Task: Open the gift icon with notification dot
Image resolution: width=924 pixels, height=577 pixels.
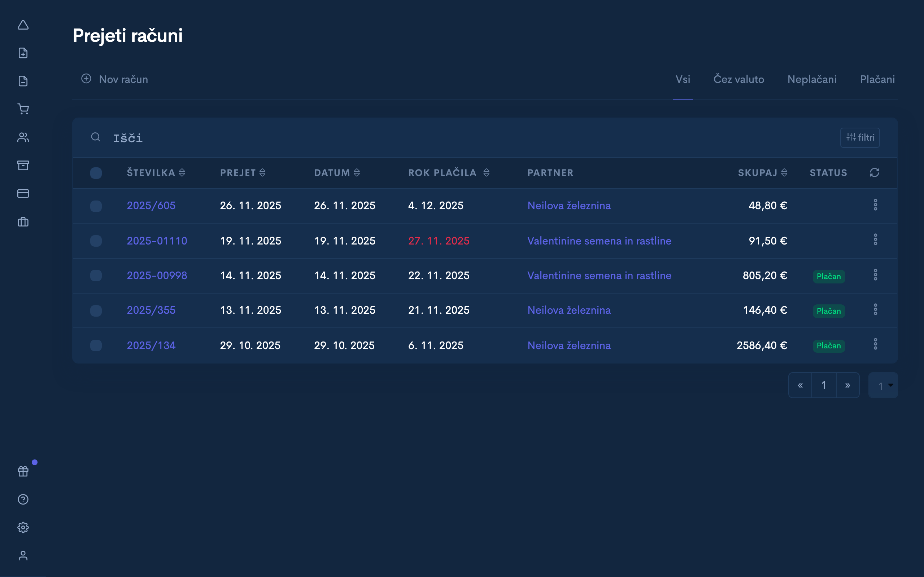Action: [23, 471]
